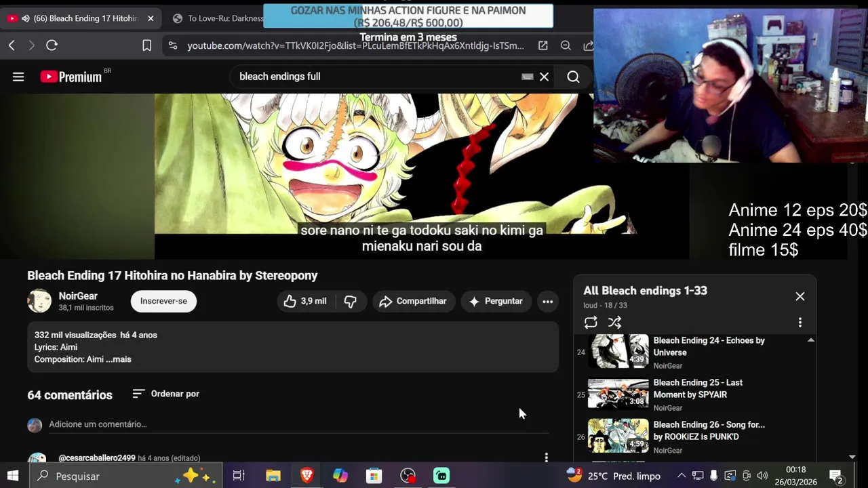The width and height of the screenshot is (868, 488).
Task: Run search with the magnifier button
Action: (x=573, y=77)
